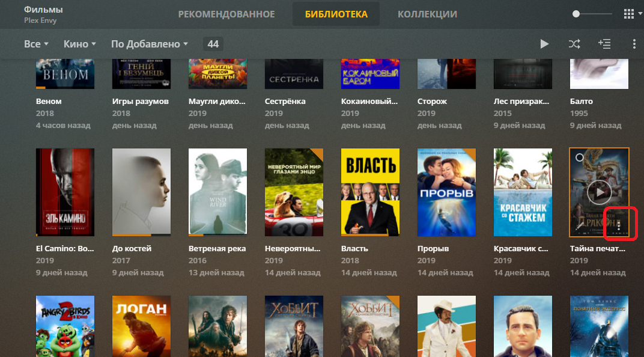Open the Прорыв movie title link
This screenshot has height=357, width=644.
[x=431, y=248]
